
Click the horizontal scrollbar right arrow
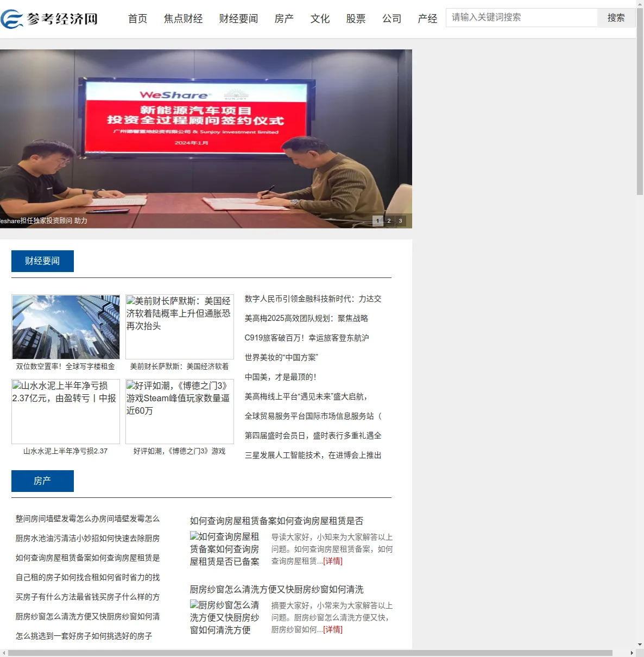pos(632,653)
